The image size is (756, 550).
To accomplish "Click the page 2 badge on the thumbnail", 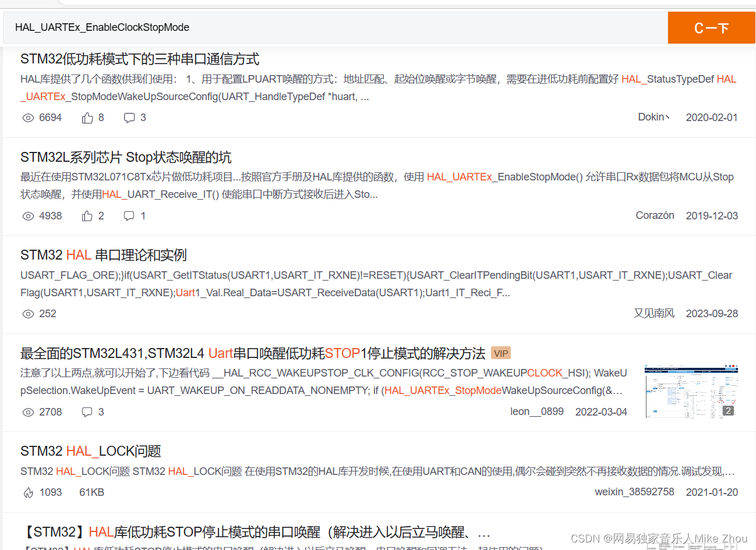I will (x=727, y=410).
